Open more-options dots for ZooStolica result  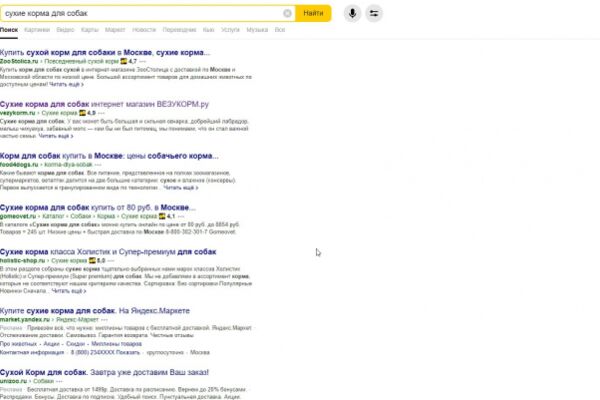click(x=143, y=61)
